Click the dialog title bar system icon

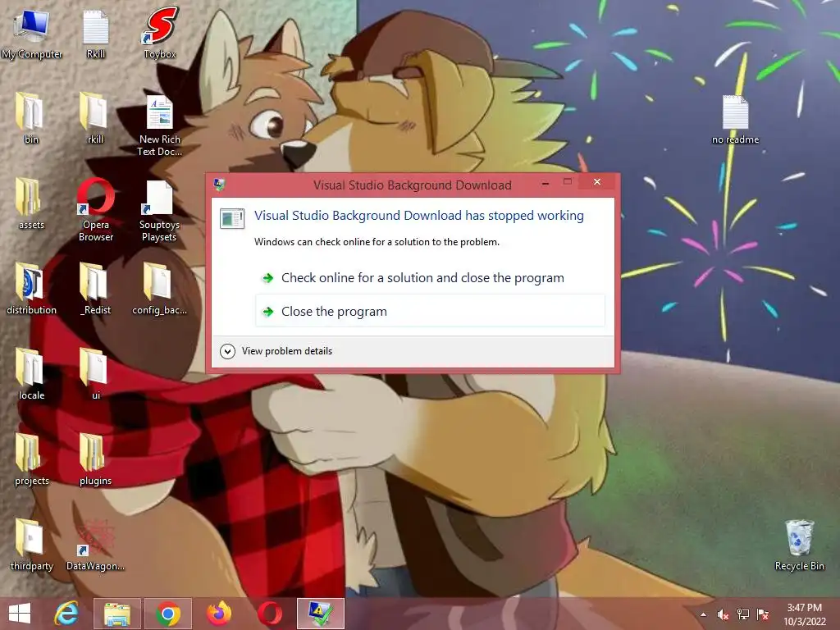point(219,185)
